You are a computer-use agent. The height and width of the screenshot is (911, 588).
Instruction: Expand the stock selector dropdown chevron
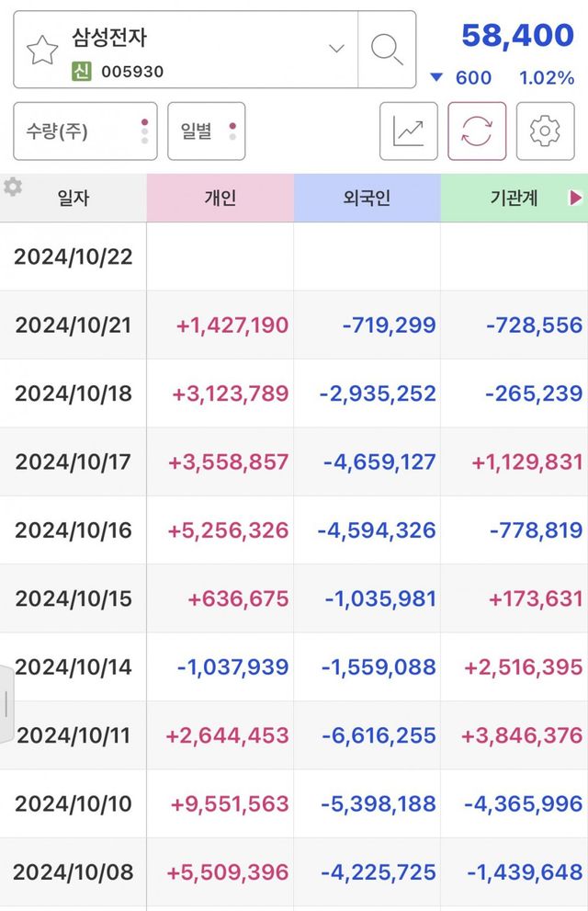click(x=336, y=49)
